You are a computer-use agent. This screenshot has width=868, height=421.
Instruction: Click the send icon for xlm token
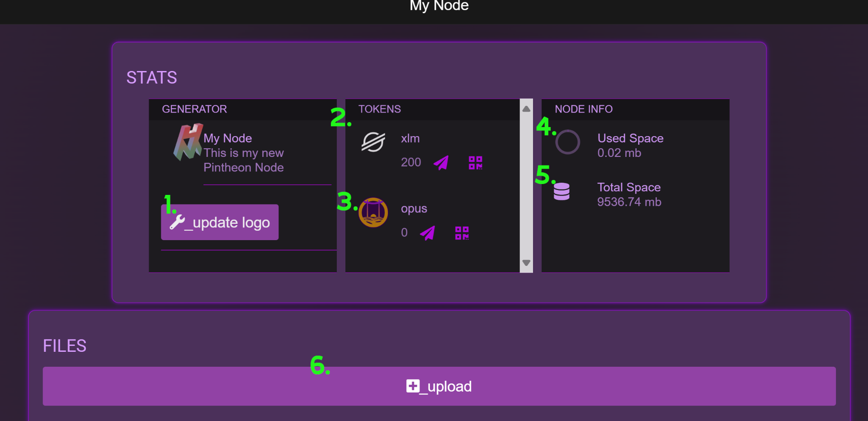[x=441, y=162]
